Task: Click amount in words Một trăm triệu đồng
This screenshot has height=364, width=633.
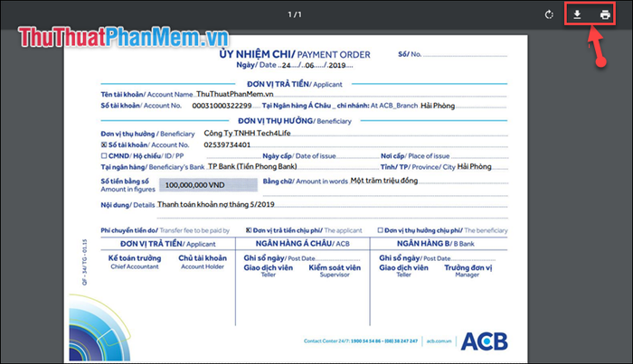Action: (x=384, y=181)
